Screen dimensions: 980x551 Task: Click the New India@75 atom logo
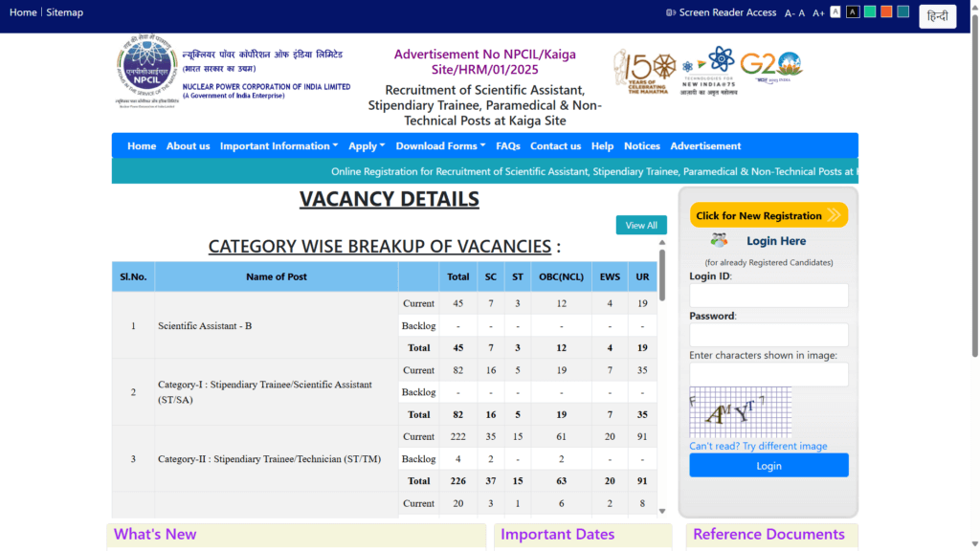(709, 71)
